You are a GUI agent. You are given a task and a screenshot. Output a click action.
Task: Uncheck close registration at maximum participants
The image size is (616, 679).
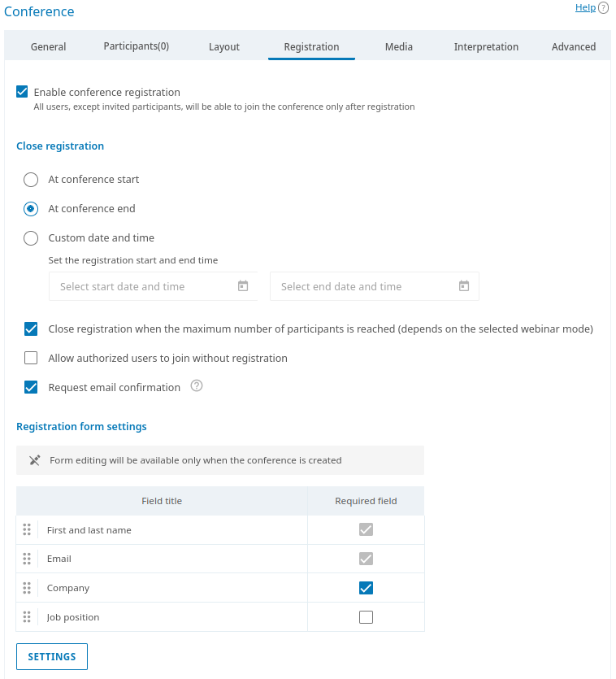[31, 329]
